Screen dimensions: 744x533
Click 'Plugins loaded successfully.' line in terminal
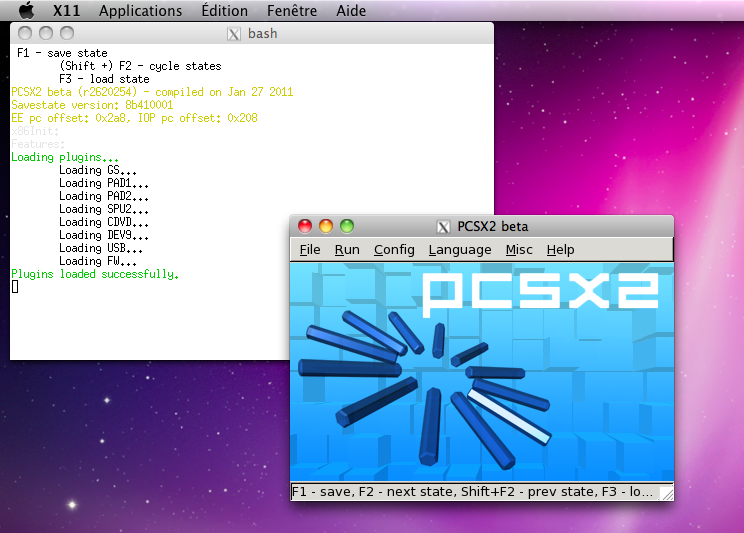click(x=95, y=274)
